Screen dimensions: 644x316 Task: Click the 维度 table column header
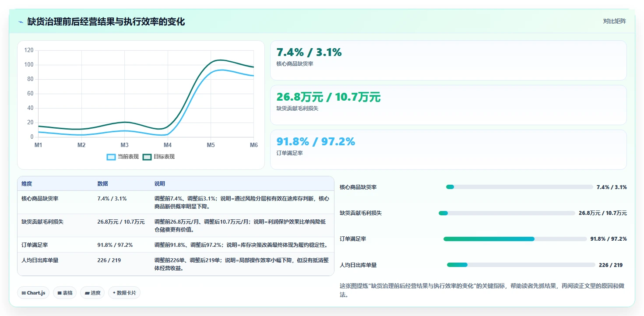coord(27,184)
